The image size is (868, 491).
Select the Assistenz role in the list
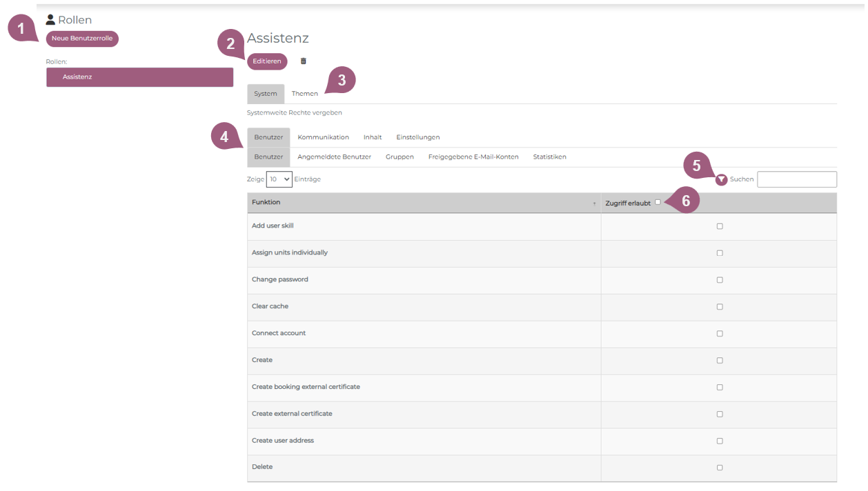(x=139, y=77)
